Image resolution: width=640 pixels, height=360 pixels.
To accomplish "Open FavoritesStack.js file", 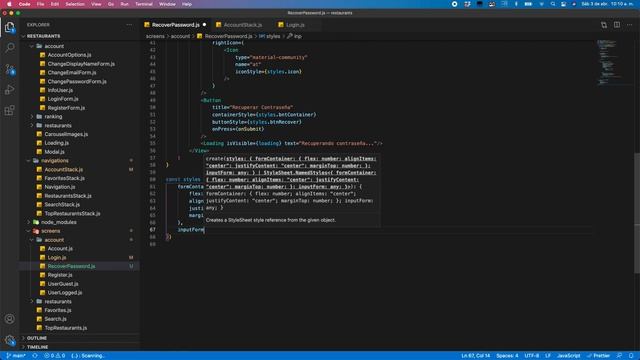I will (x=64, y=178).
